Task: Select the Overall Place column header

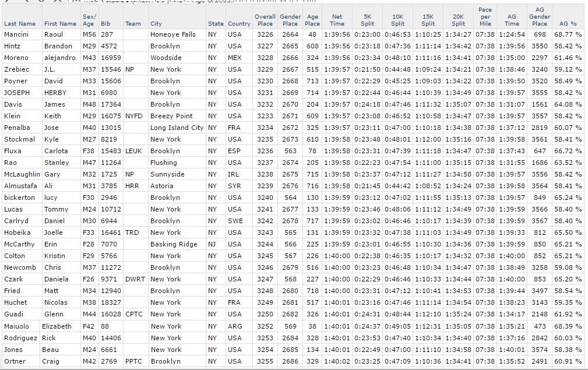Action: tap(265, 20)
